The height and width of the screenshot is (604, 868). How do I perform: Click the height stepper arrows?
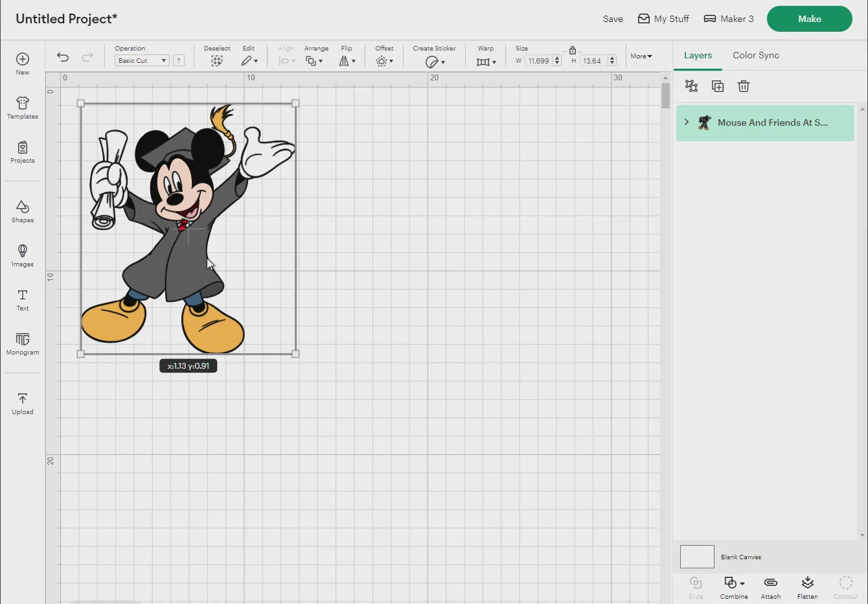point(612,61)
